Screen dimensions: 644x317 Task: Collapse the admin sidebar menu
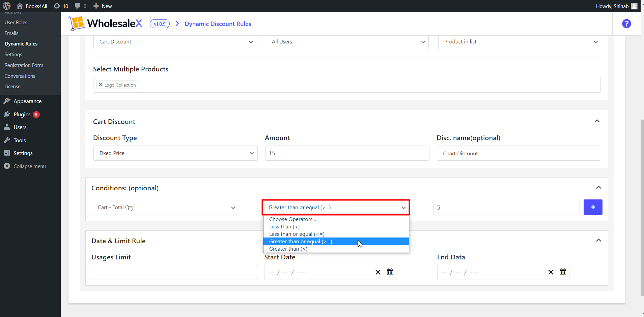pos(30,166)
